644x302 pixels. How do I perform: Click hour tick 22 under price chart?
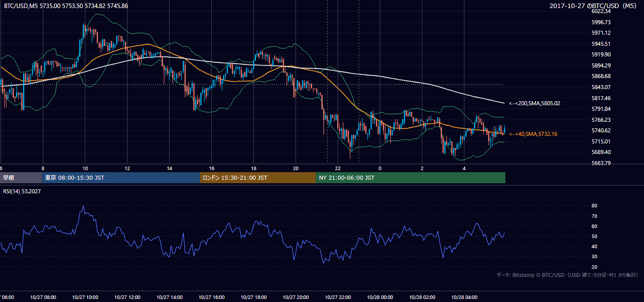tap(338, 168)
